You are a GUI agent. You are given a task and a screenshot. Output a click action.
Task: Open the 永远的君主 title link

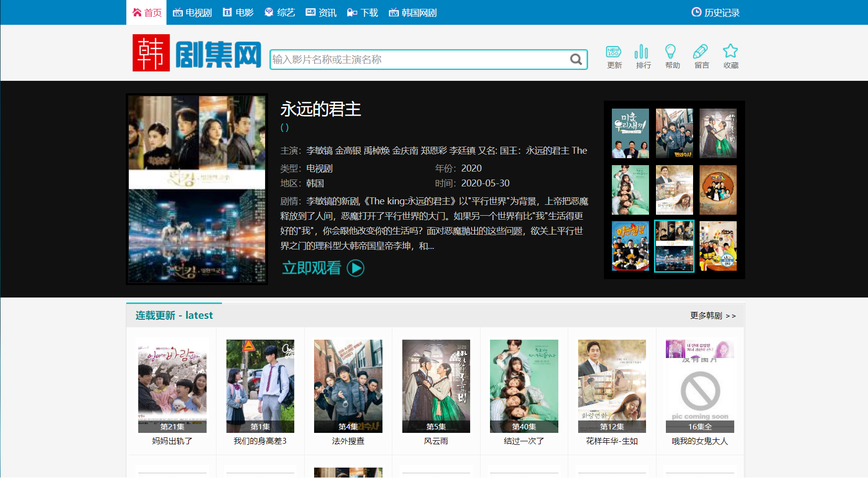pos(321,109)
